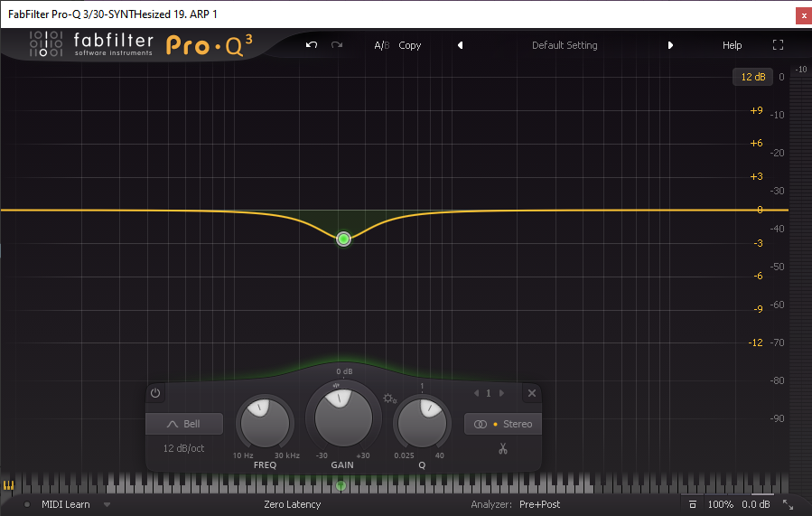
Task: Open the Help menu
Action: pyautogui.click(x=732, y=45)
